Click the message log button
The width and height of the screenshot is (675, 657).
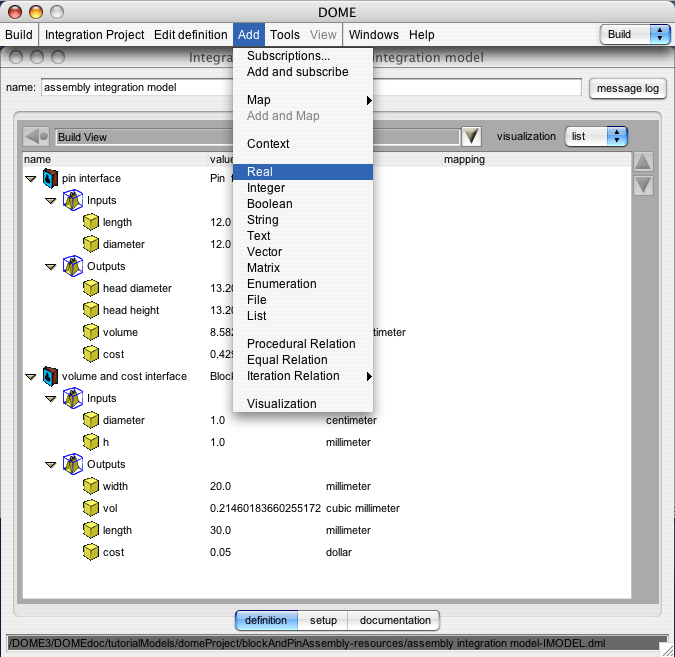(627, 88)
